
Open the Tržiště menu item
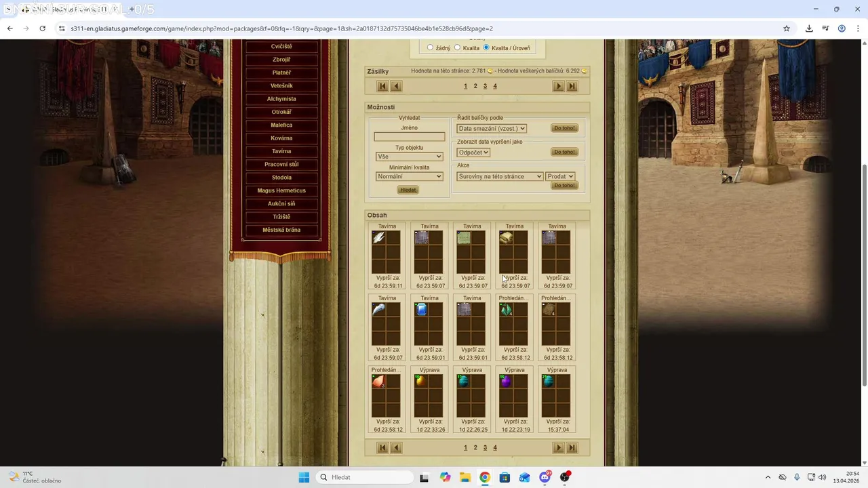(x=281, y=217)
